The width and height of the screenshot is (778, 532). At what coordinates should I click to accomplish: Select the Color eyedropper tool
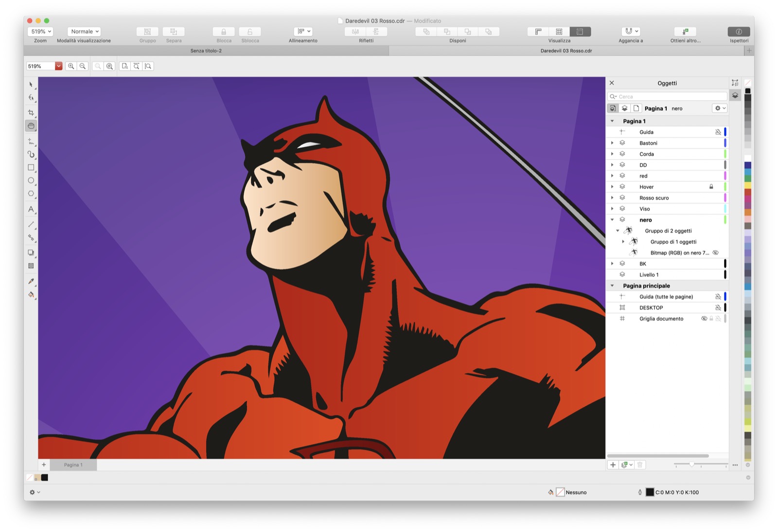(31, 281)
